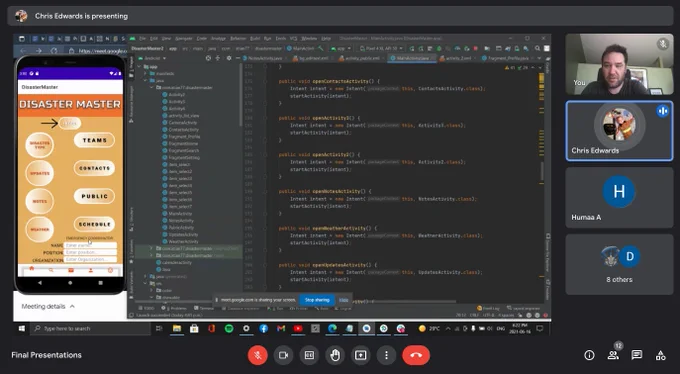Tap the round WEATHER button in emulator

(x=39, y=229)
